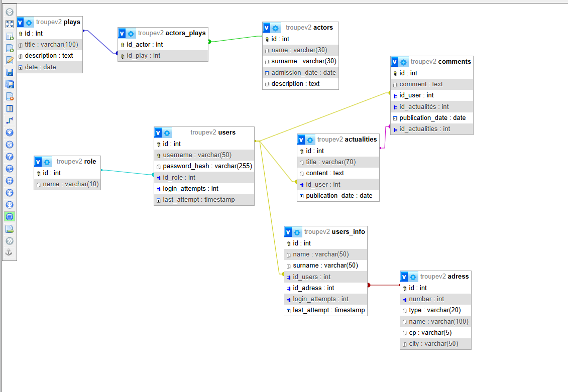The image size is (568, 392).
Task: Open the Help question mark icon
Action: tap(10, 157)
